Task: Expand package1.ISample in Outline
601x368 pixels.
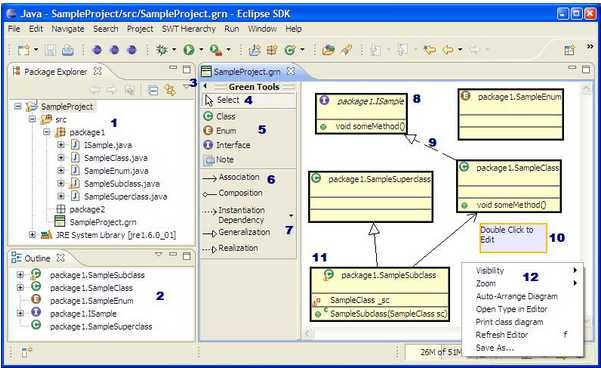Action: tap(20, 313)
